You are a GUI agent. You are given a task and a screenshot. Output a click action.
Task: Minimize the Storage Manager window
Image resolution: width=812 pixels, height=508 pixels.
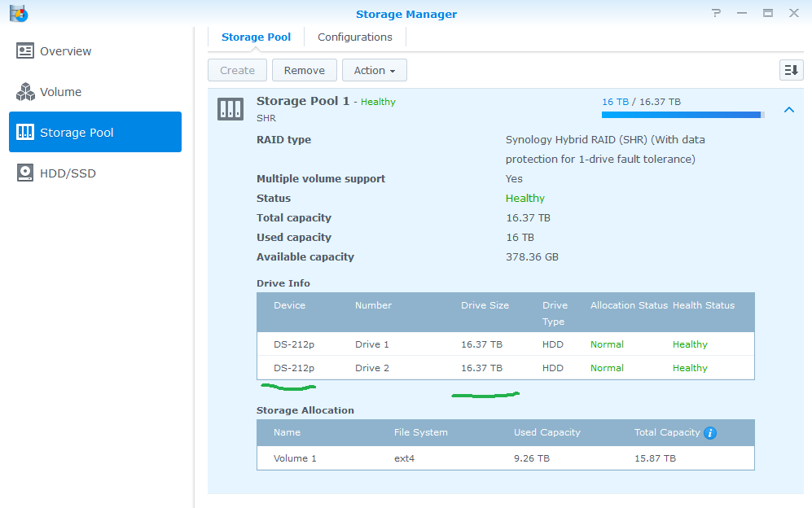coord(742,13)
